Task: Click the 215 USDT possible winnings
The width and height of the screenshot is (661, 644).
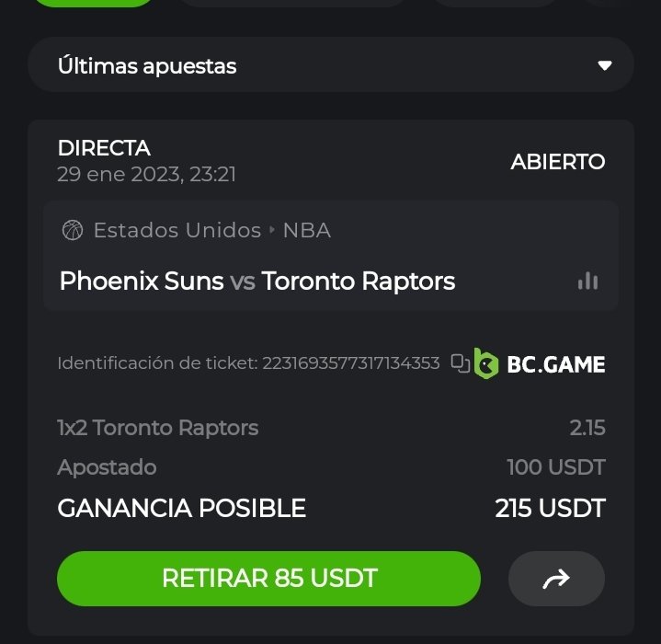Action: point(550,508)
